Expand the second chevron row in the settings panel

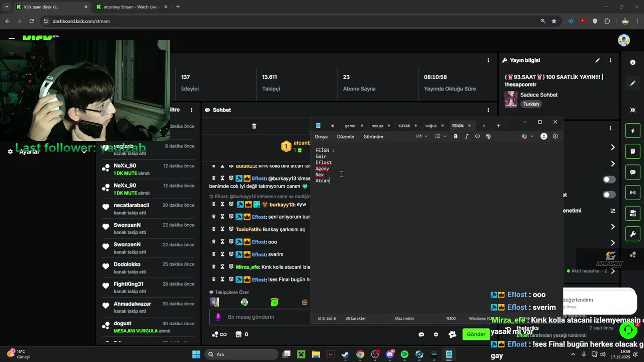(612, 163)
